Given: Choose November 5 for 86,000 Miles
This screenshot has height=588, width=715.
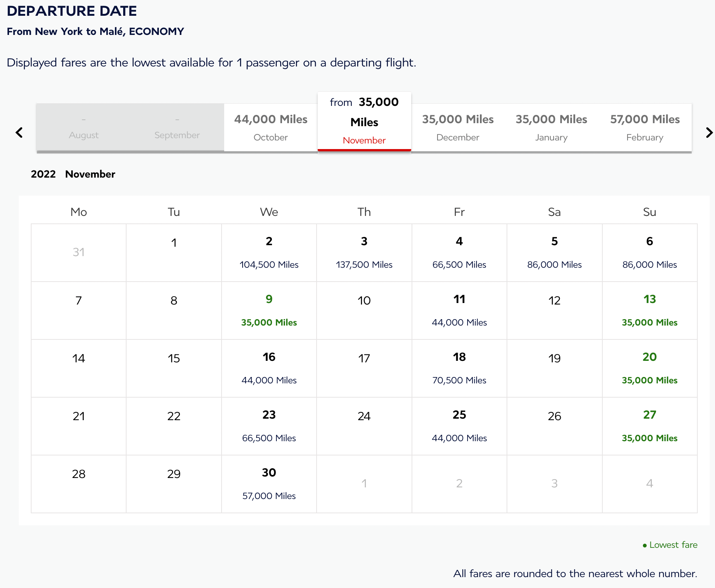Looking at the screenshot, I should point(555,253).
